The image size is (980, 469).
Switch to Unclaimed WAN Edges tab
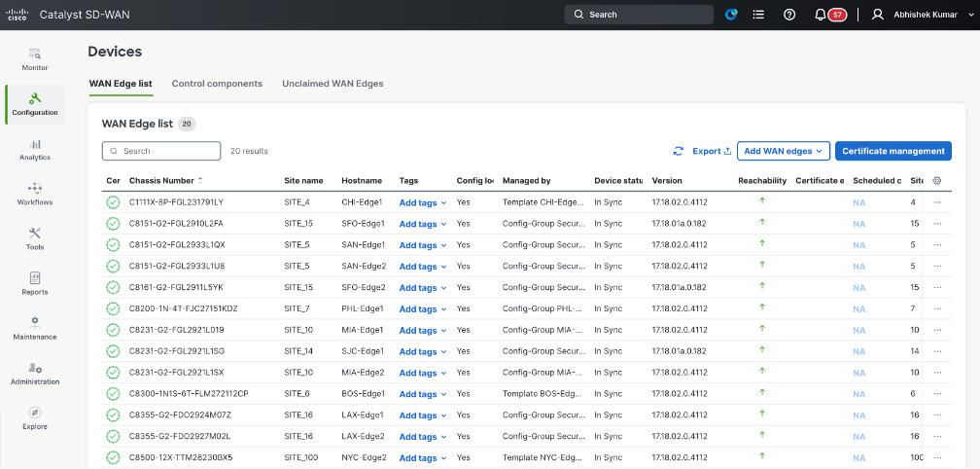click(332, 83)
